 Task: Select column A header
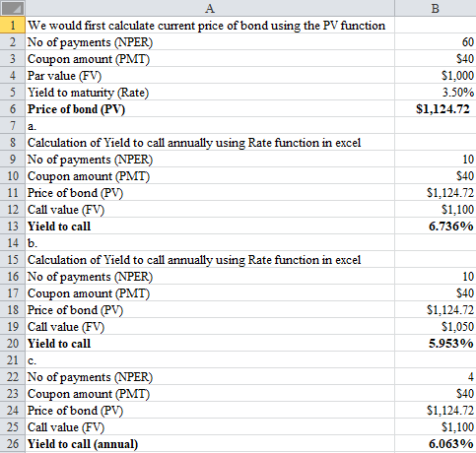(x=210, y=8)
